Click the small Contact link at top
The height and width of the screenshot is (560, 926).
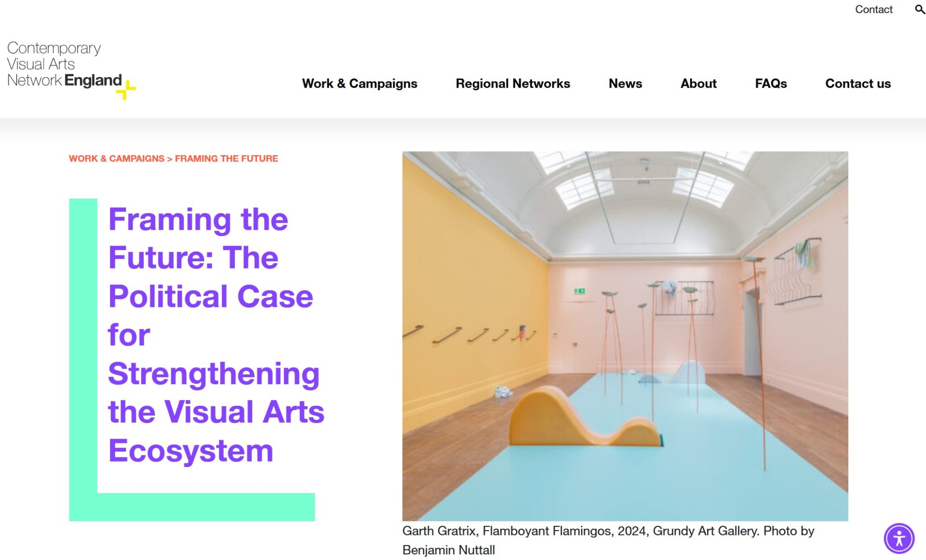point(873,9)
